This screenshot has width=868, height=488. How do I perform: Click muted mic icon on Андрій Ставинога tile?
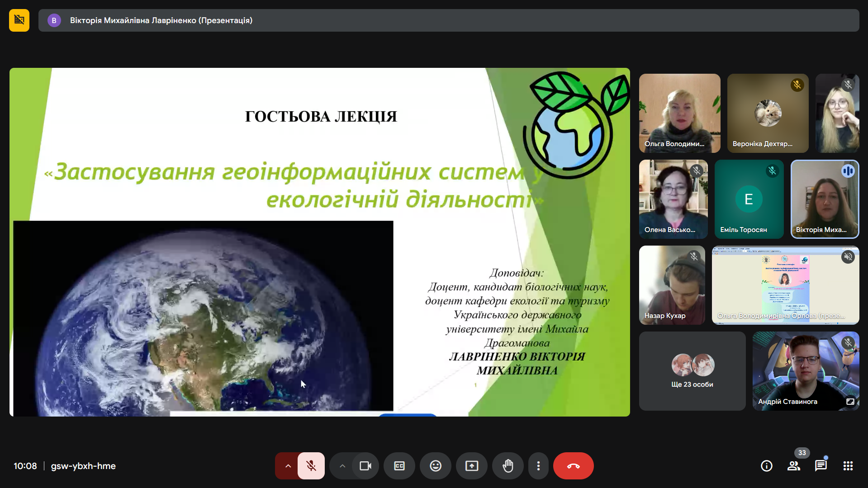pos(848,342)
